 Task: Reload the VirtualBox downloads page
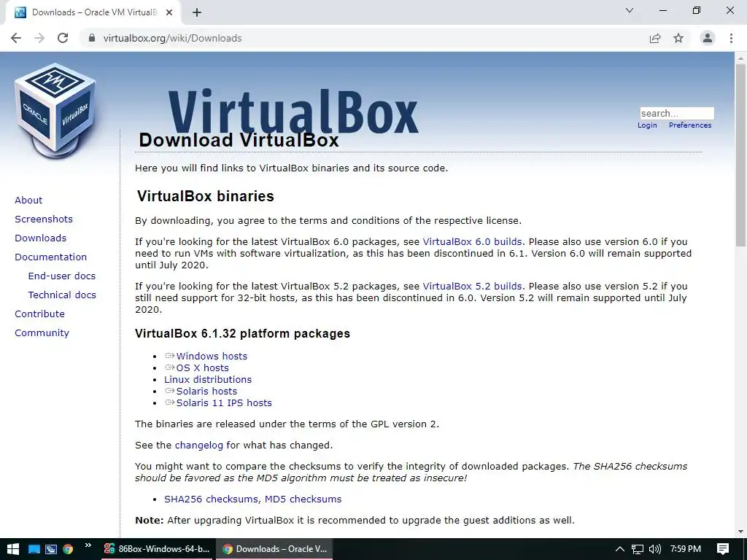pos(63,38)
